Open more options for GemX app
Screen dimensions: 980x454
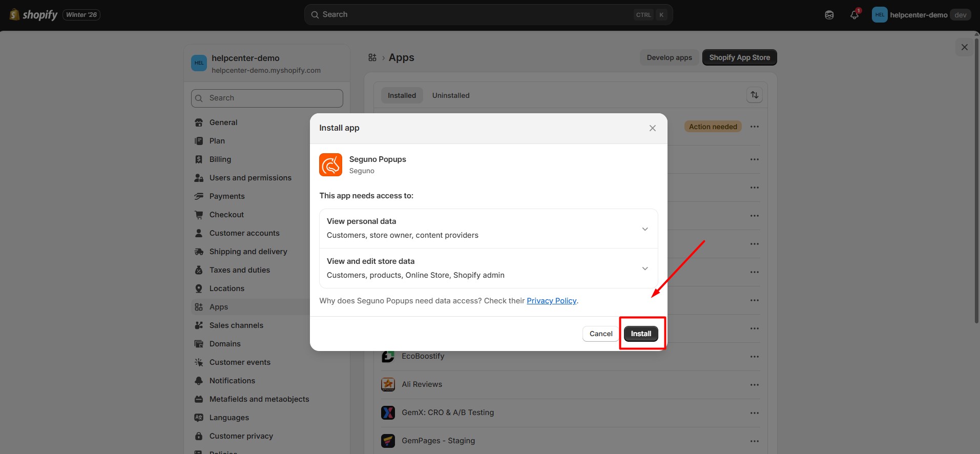(755, 413)
